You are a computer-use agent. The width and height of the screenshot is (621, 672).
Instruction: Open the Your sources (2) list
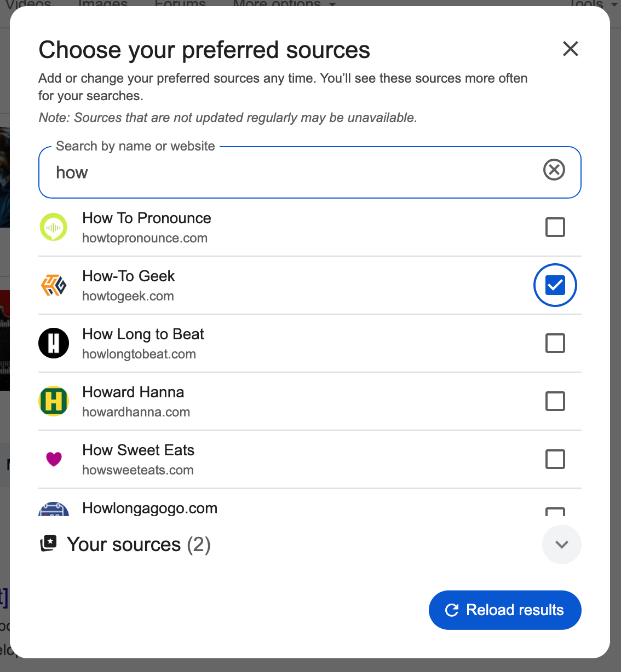point(139,544)
